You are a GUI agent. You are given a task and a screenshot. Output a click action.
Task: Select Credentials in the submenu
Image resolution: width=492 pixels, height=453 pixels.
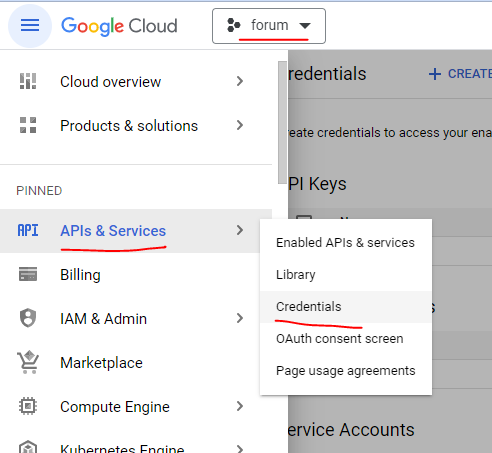(346, 307)
